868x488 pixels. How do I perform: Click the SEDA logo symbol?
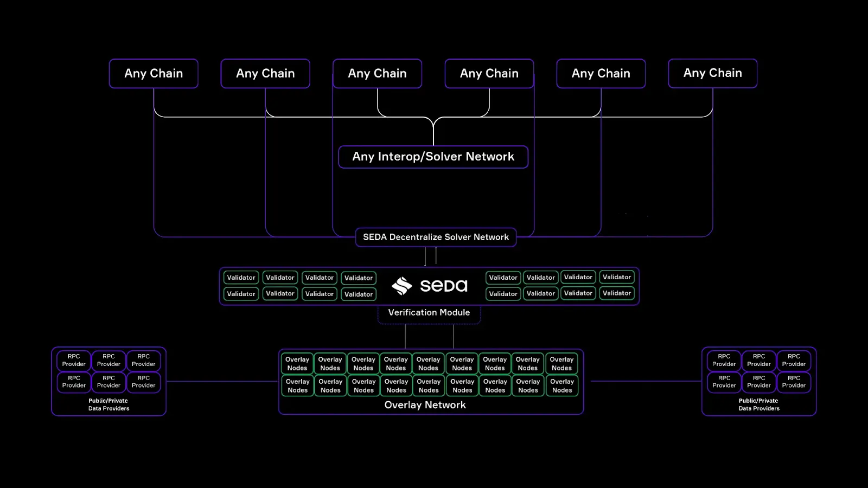pyautogui.click(x=402, y=286)
